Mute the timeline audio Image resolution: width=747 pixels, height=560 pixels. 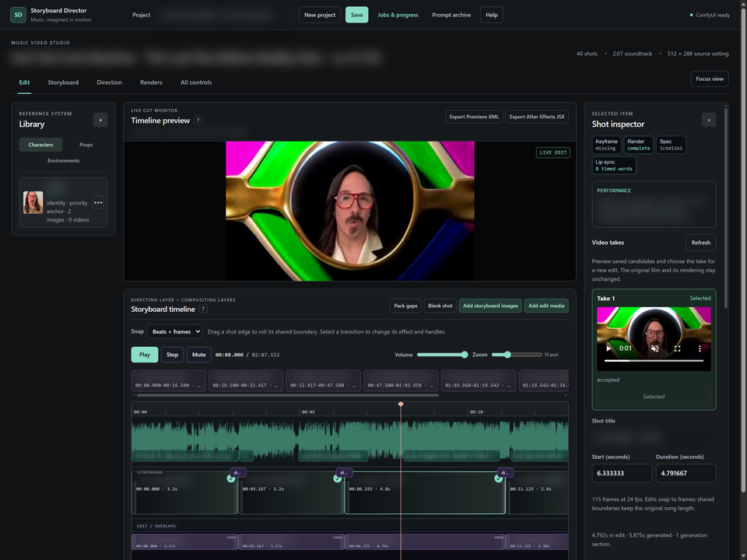(198, 355)
